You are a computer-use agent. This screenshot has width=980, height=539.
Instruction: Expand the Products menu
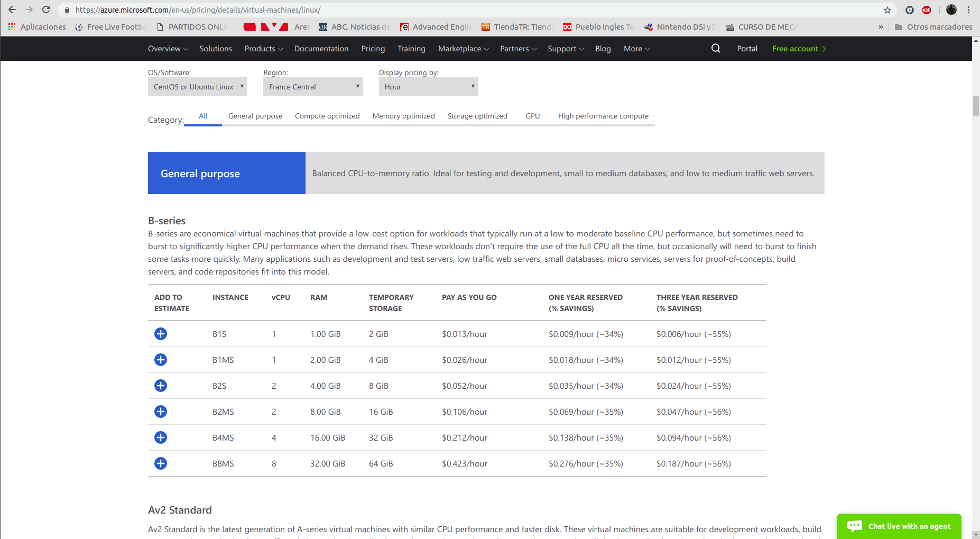pyautogui.click(x=263, y=49)
